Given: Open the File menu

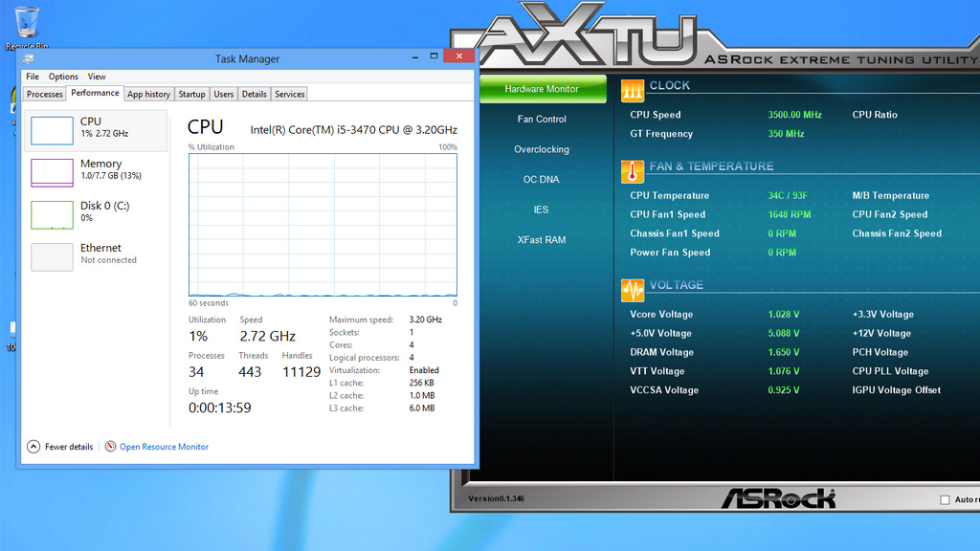Looking at the screenshot, I should point(33,77).
